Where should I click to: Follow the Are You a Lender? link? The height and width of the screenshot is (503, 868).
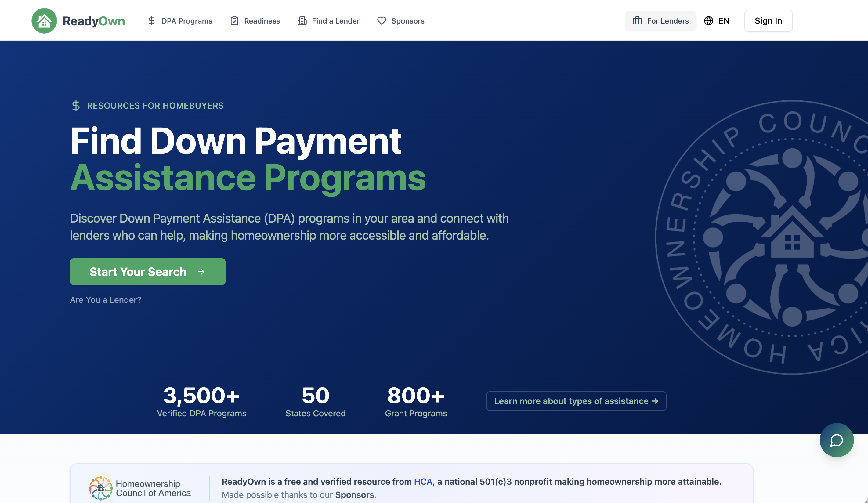pyautogui.click(x=106, y=300)
